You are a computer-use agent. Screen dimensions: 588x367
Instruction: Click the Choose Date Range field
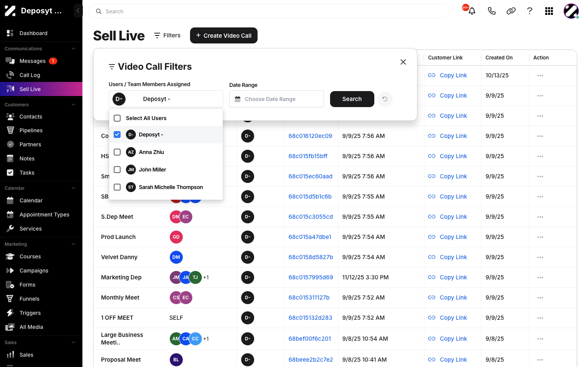point(277,99)
